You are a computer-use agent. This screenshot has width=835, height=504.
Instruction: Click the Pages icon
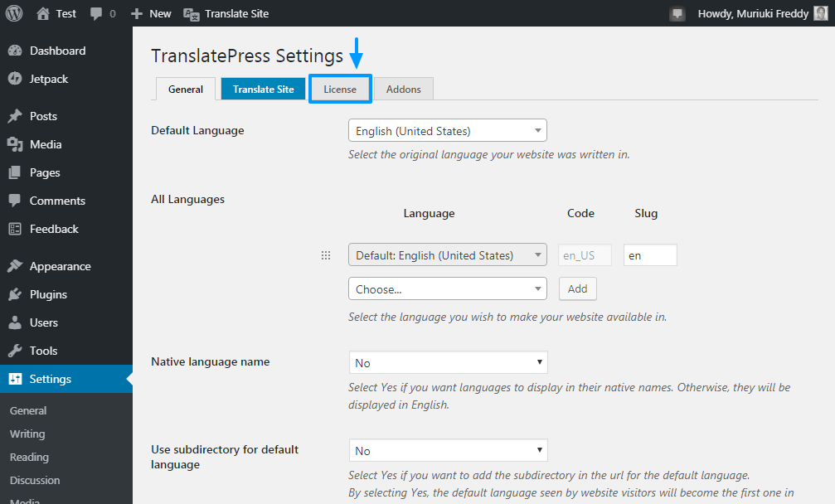15,172
